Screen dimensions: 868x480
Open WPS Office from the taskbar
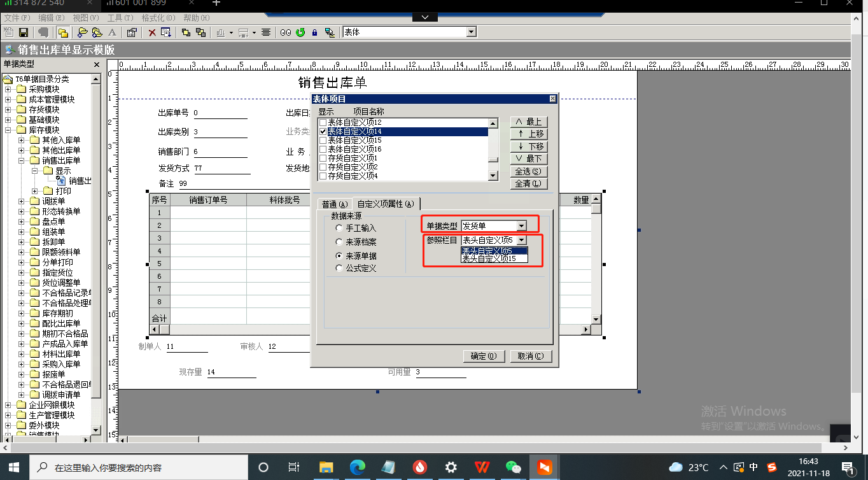[482, 467]
